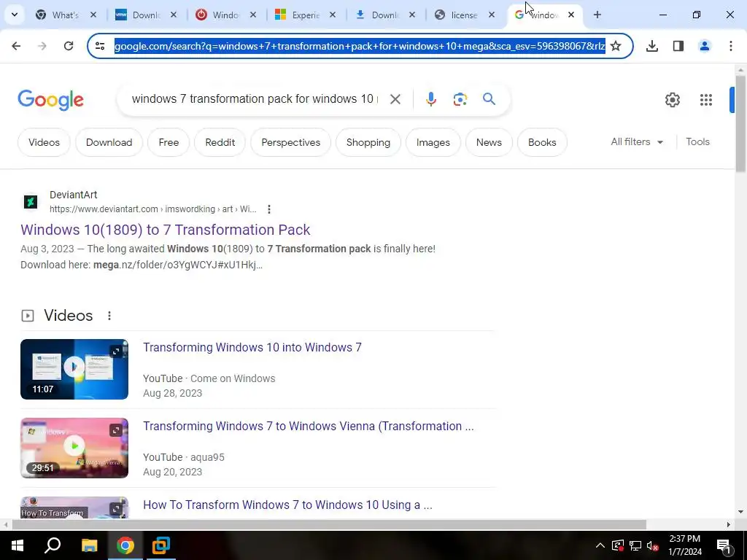Open the Windows notification center

click(x=723, y=545)
